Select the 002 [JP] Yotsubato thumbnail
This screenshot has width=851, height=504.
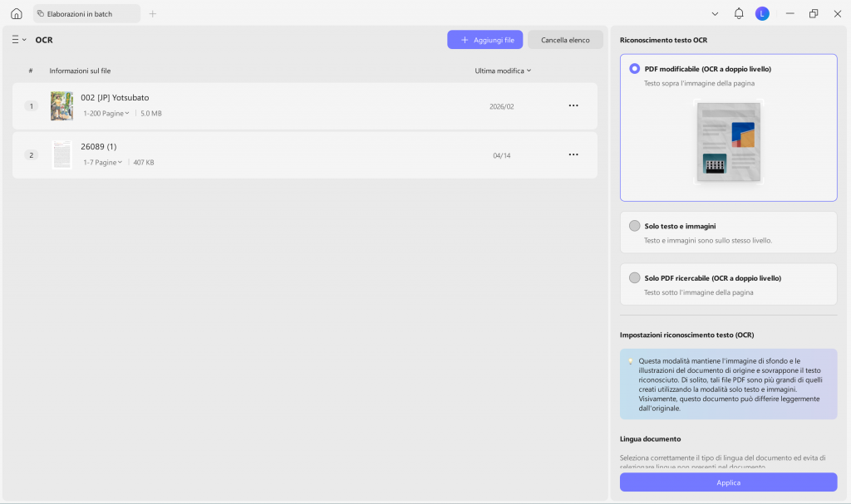(61, 105)
